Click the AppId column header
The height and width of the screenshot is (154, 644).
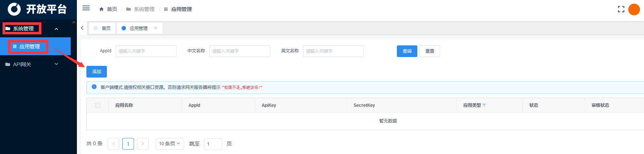click(x=194, y=105)
